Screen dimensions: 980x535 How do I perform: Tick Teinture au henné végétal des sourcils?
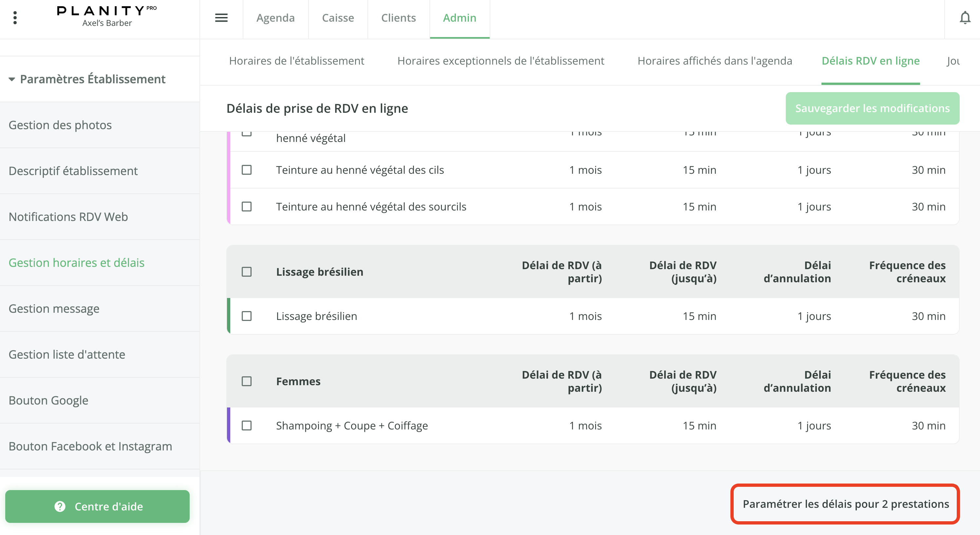(247, 207)
